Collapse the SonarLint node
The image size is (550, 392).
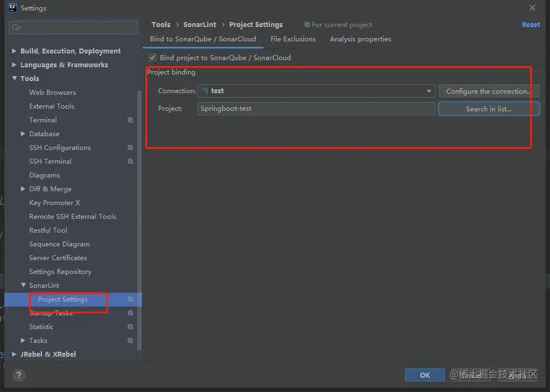click(x=23, y=285)
